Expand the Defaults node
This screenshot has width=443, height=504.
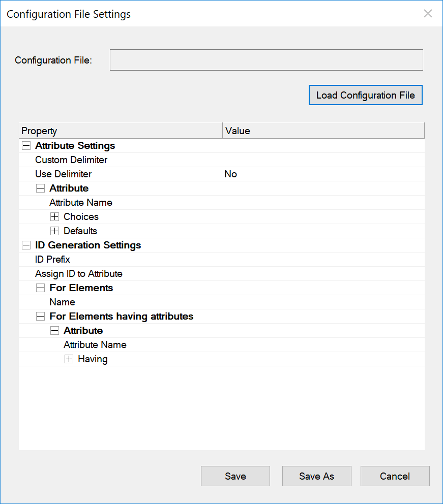[54, 231]
